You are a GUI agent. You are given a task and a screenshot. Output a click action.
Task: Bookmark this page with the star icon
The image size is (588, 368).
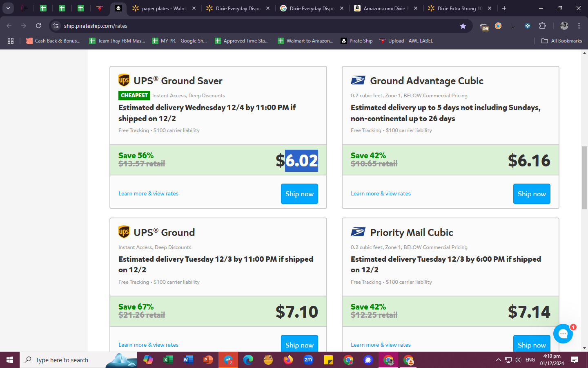(463, 26)
